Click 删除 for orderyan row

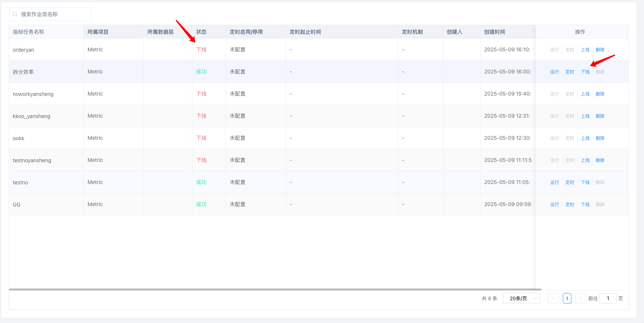[600, 50]
